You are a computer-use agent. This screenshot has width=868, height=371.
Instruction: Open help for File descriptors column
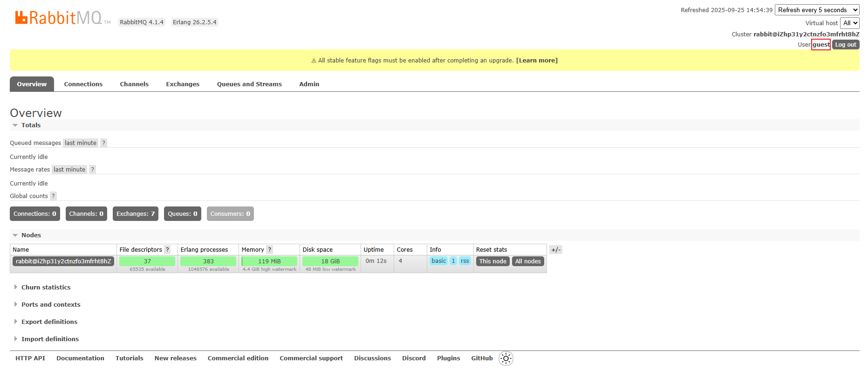(167, 250)
